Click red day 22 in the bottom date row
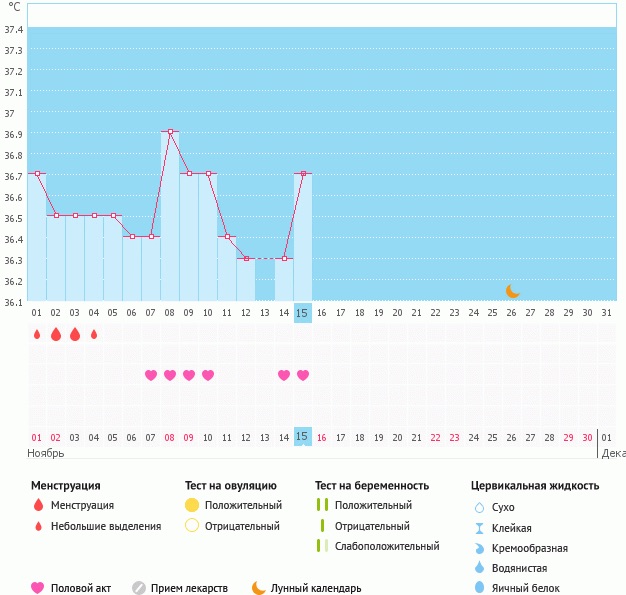The image size is (626, 595). point(435,438)
